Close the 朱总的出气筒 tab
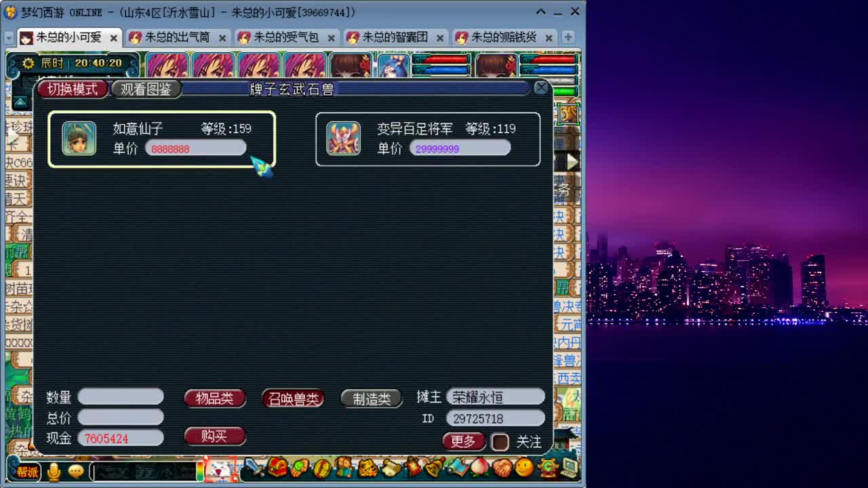 [222, 38]
